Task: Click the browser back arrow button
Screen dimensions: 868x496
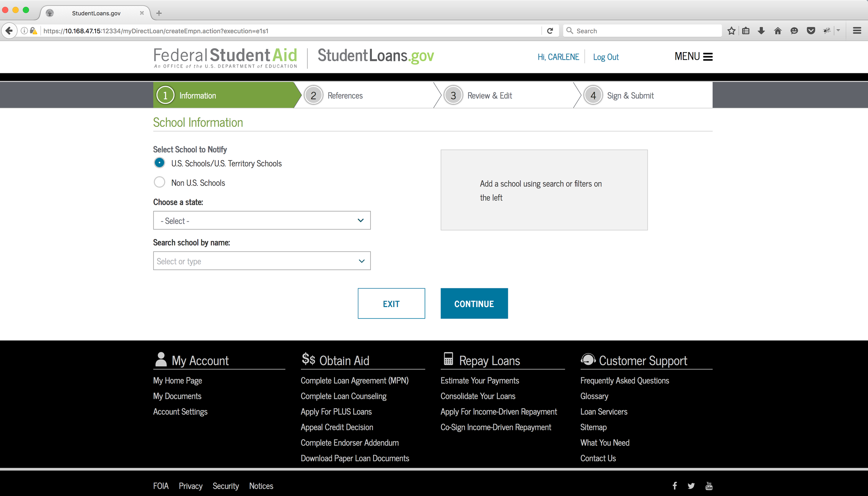Action: pos(9,31)
